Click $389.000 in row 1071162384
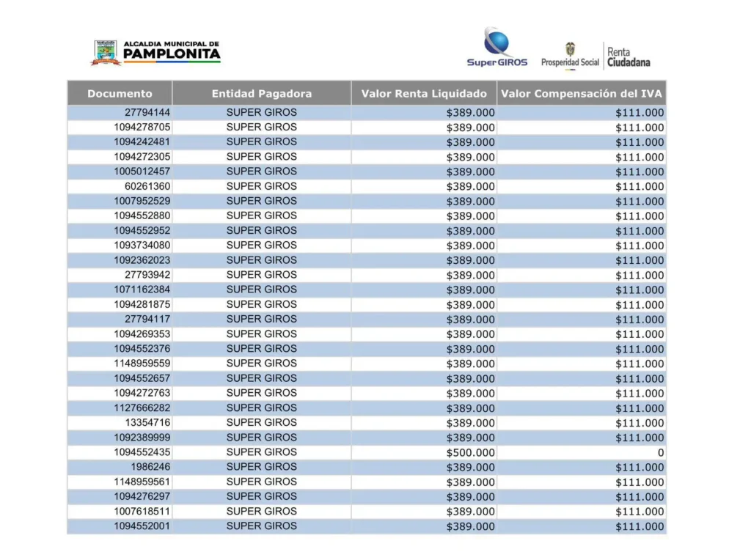The width and height of the screenshot is (751, 560). tap(470, 290)
